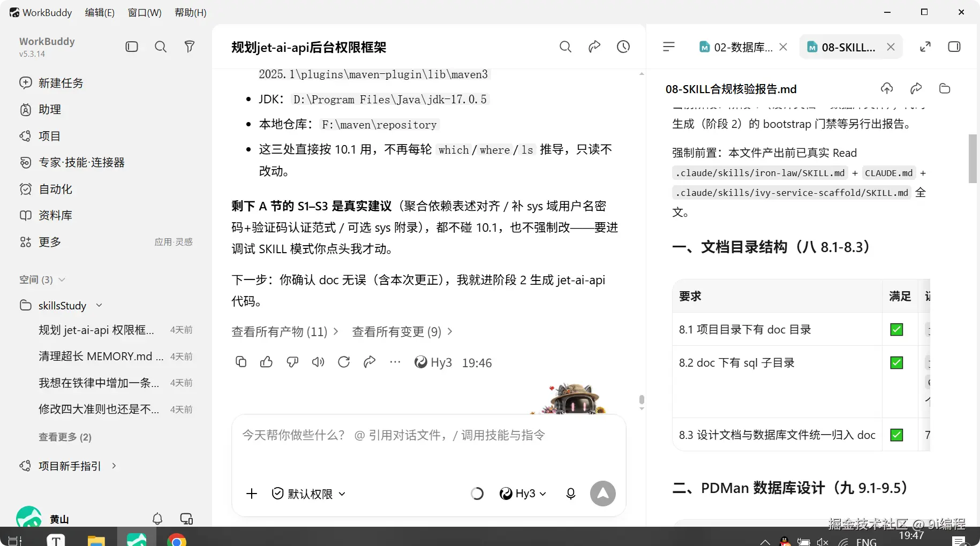Viewport: 980px width, 546px height.
Task: Toggle checkbox for 8.2 doc 下有 sql 子目录
Action: tap(896, 363)
